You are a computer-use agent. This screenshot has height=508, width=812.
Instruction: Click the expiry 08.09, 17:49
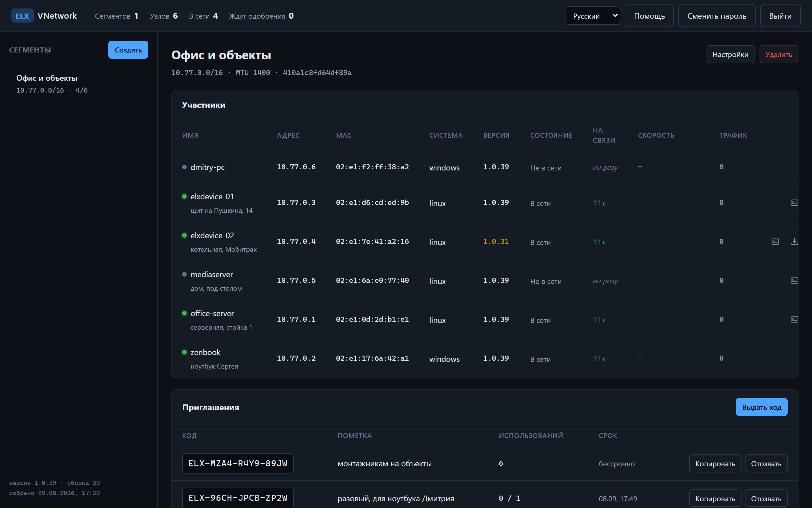tap(618, 499)
